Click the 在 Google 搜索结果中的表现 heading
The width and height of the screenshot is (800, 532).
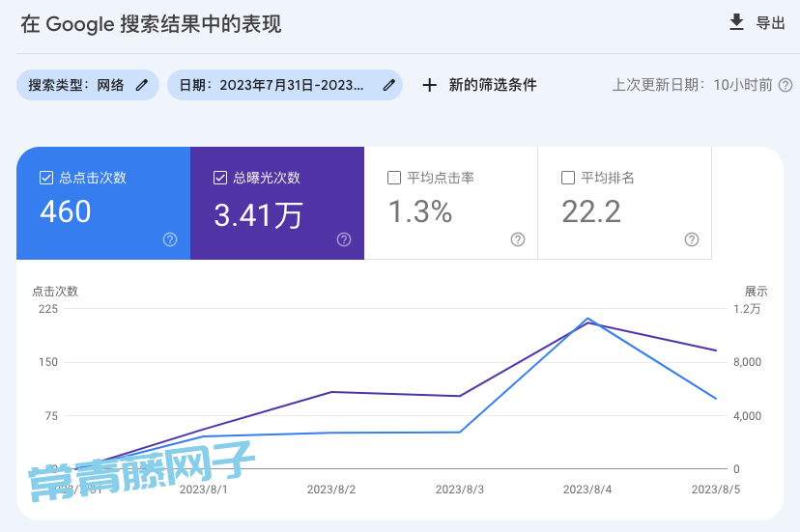click(151, 24)
